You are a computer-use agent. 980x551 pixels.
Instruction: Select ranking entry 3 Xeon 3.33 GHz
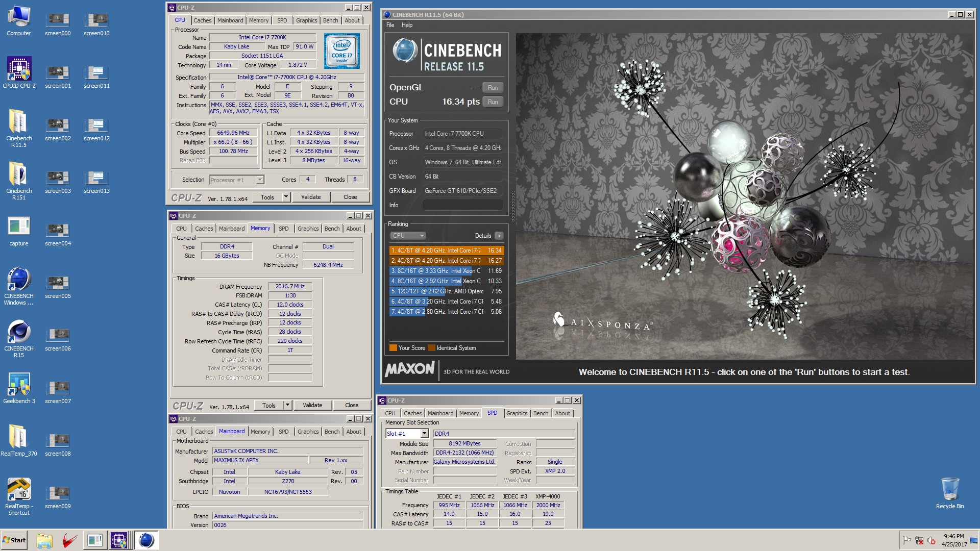pos(447,271)
